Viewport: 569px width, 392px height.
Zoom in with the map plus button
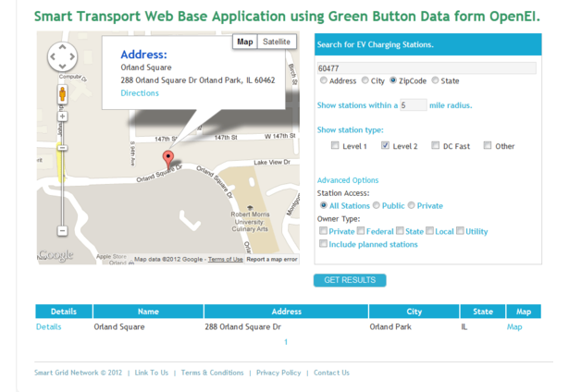(62, 116)
